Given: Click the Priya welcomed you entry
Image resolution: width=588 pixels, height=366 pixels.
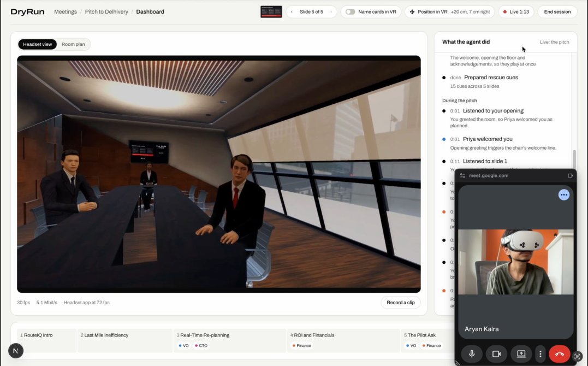Looking at the screenshot, I should click(x=488, y=139).
